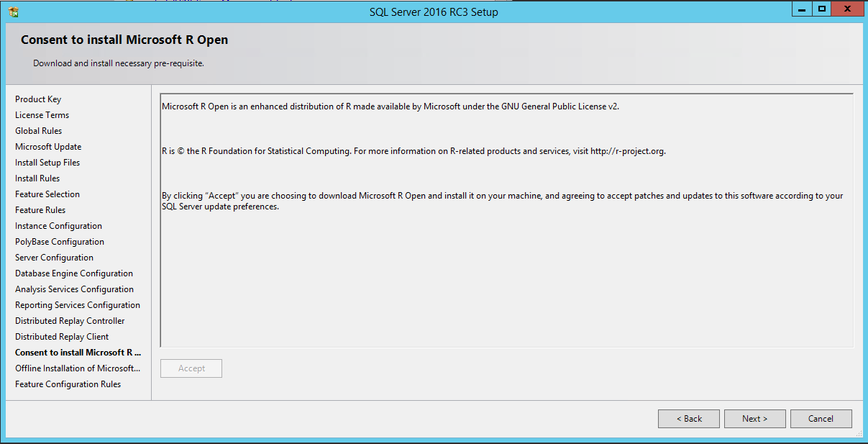Select License Terms step
Screen dimensions: 868x444
(x=42, y=115)
